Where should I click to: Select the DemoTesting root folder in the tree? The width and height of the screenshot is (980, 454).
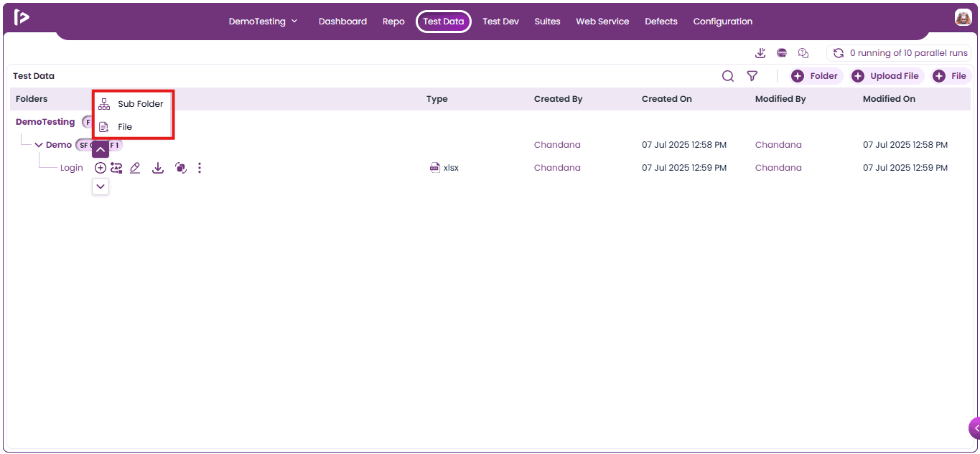click(x=45, y=122)
